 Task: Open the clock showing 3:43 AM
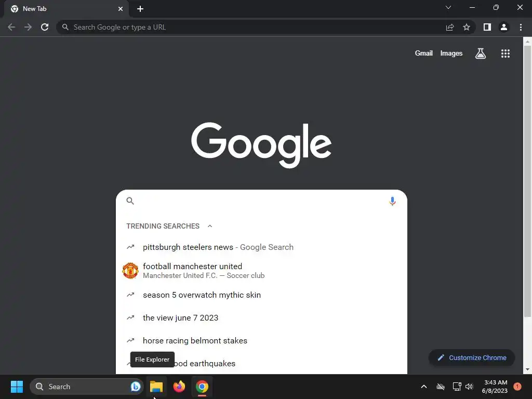495,387
